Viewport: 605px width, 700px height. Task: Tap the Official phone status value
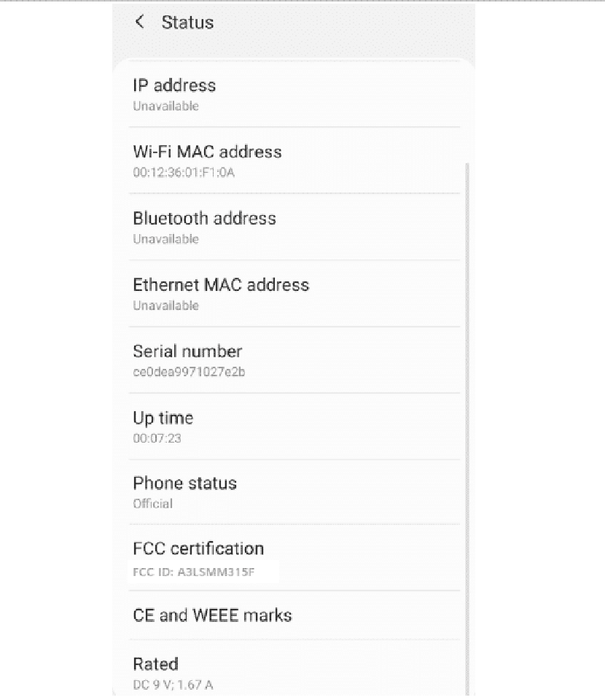tap(152, 504)
